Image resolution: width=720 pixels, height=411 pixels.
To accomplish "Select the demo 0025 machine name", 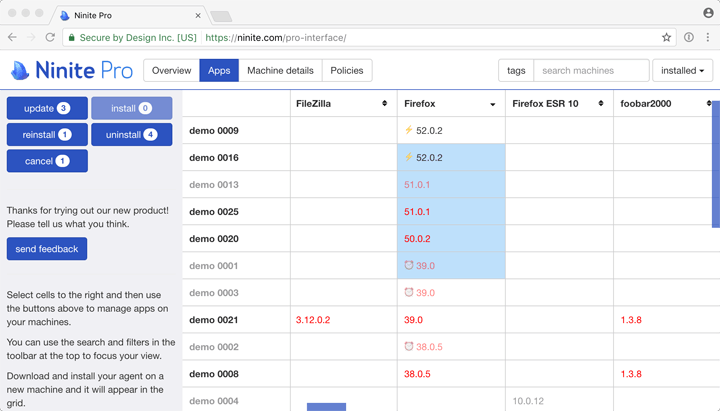I will coord(214,212).
